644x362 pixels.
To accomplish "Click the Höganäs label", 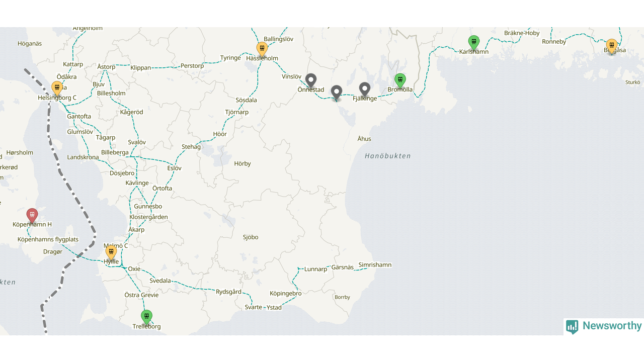I will click(30, 44).
